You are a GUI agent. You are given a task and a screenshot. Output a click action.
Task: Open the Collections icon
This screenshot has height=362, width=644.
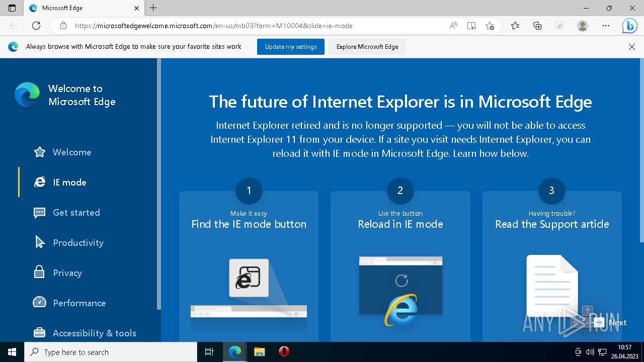tap(537, 26)
